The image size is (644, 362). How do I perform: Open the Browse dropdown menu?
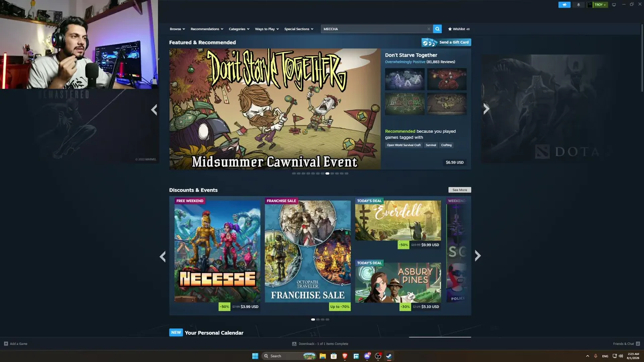[x=177, y=29]
